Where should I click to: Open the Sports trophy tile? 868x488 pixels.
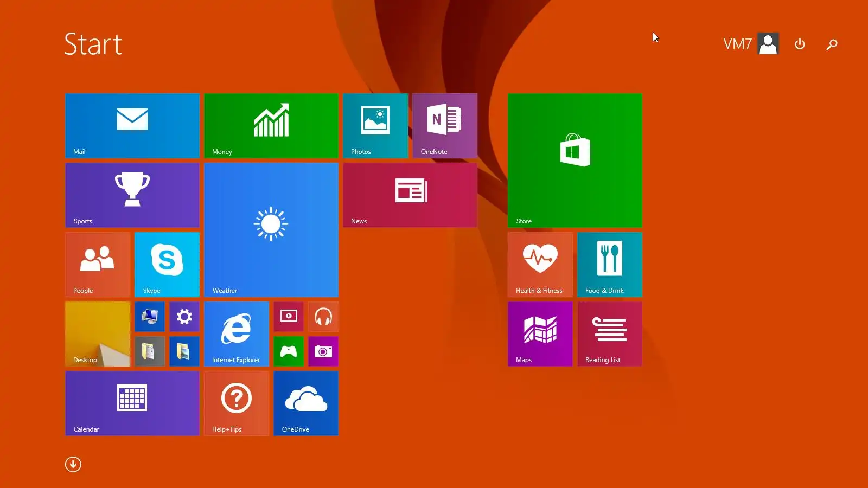pos(132,195)
